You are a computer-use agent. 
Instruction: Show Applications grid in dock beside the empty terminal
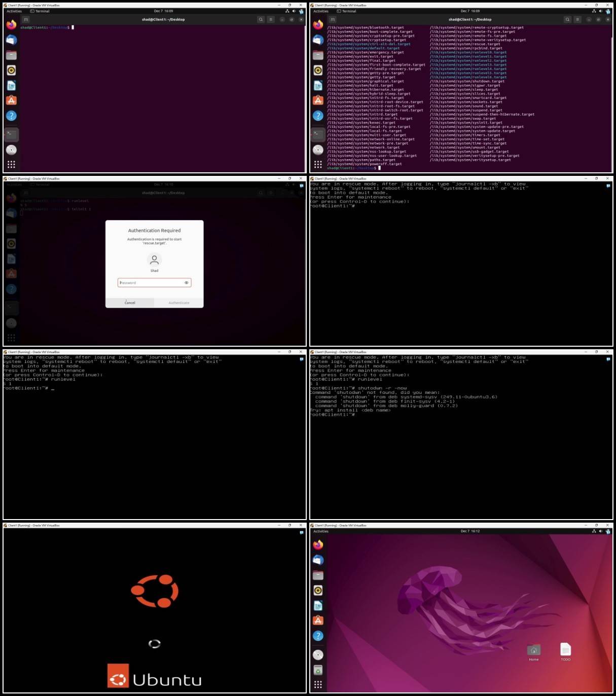point(11,164)
